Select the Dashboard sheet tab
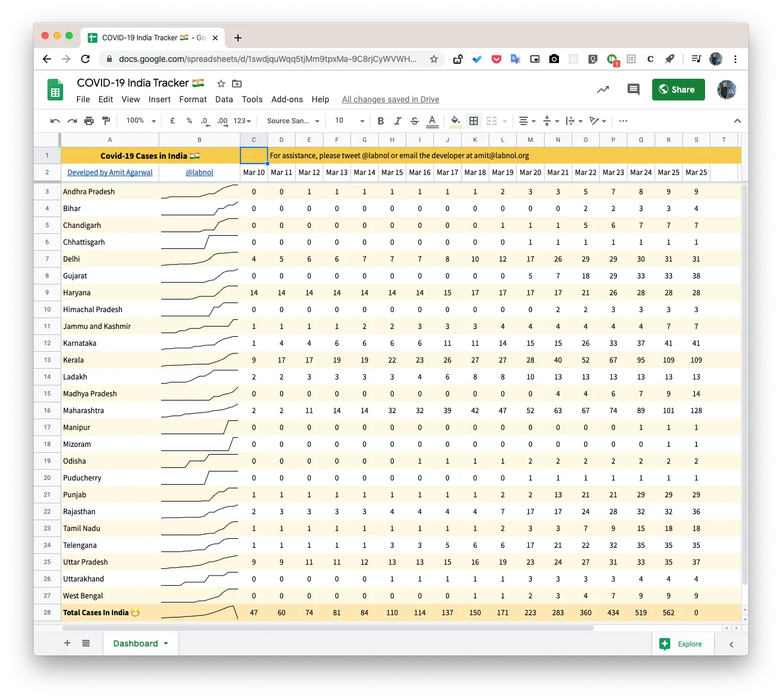The width and height of the screenshot is (782, 700). point(136,643)
